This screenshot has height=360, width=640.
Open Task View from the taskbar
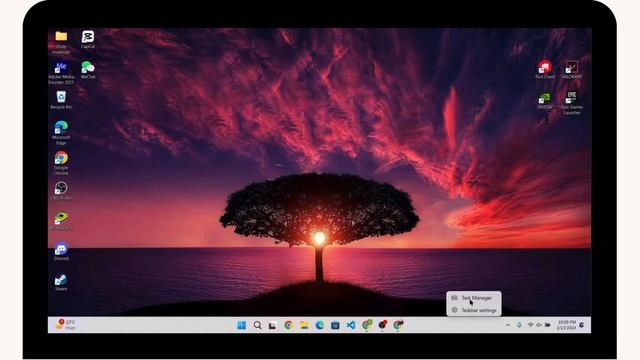273,325
